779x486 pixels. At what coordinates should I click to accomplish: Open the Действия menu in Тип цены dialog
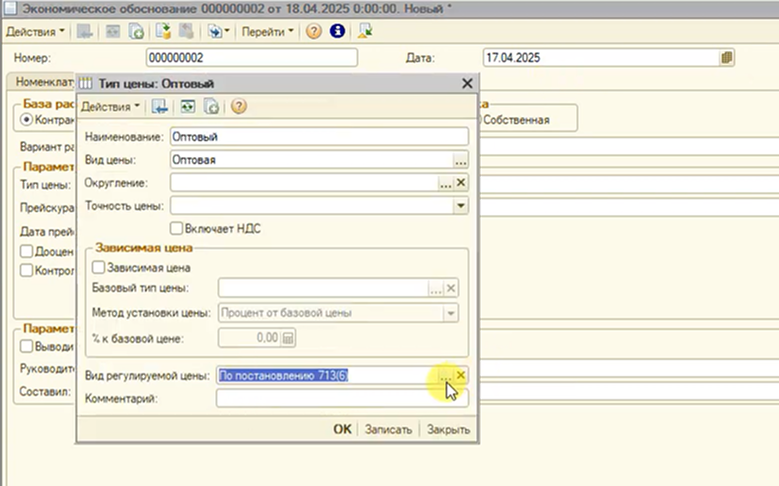pyautogui.click(x=110, y=107)
